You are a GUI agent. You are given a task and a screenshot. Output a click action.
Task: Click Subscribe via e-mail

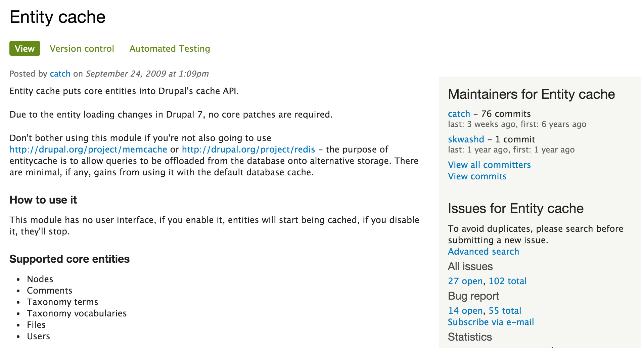click(491, 322)
